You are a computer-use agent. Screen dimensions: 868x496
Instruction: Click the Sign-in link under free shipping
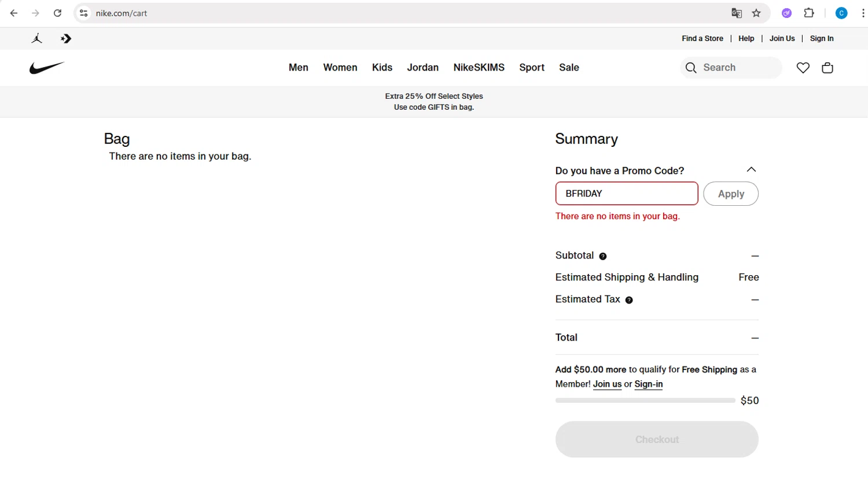click(x=649, y=384)
